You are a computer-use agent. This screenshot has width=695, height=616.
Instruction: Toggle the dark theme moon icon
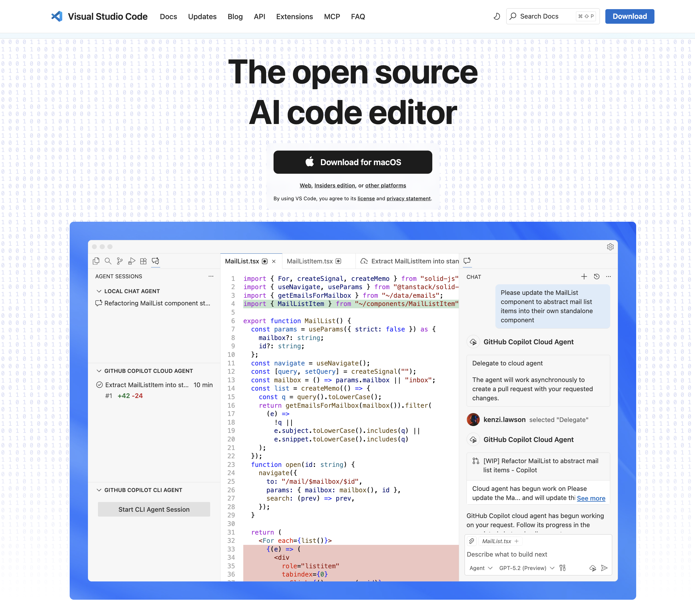click(497, 16)
